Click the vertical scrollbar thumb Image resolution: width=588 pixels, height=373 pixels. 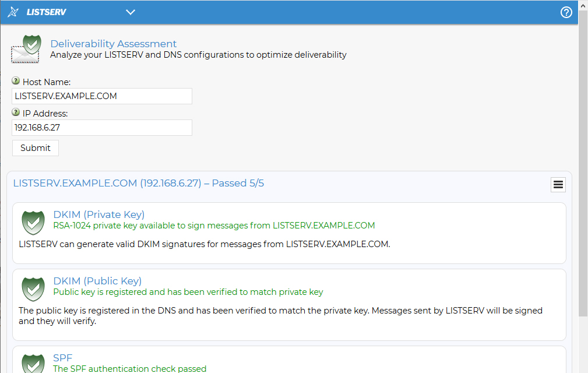583,163
